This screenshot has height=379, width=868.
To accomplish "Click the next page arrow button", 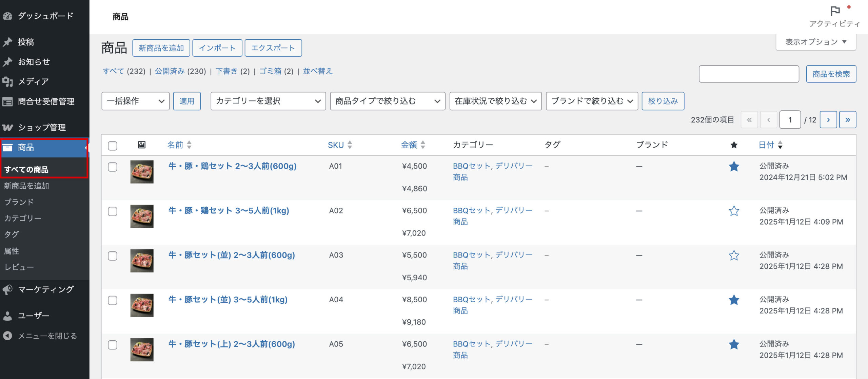I will point(828,120).
